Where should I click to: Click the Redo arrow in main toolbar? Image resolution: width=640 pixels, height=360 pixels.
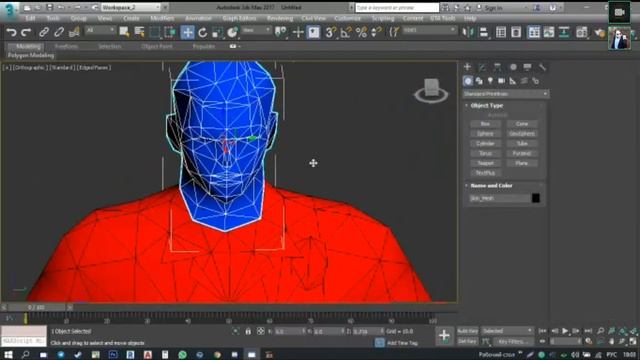pyautogui.click(x=26, y=32)
